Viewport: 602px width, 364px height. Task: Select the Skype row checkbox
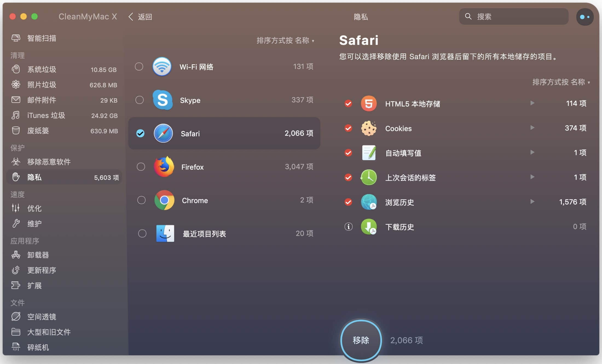pos(140,100)
